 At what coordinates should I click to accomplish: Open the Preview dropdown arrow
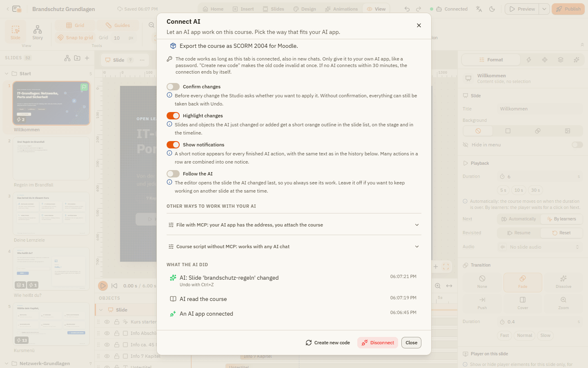click(x=544, y=9)
